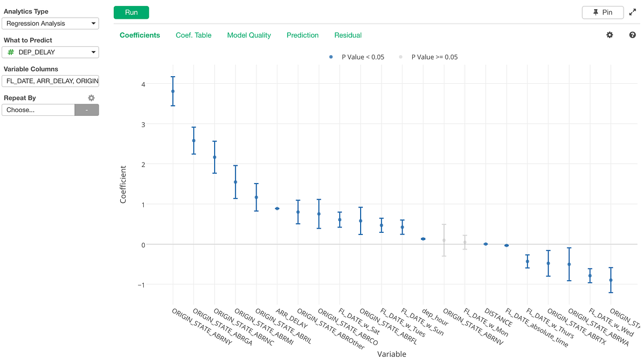Open the Repeat By settings gear
This screenshot has height=359, width=644.
coord(91,98)
